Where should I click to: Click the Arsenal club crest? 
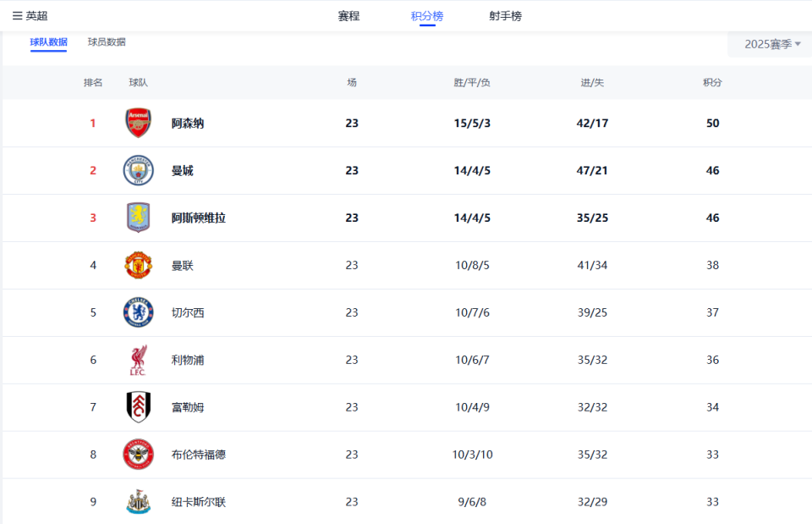point(138,122)
